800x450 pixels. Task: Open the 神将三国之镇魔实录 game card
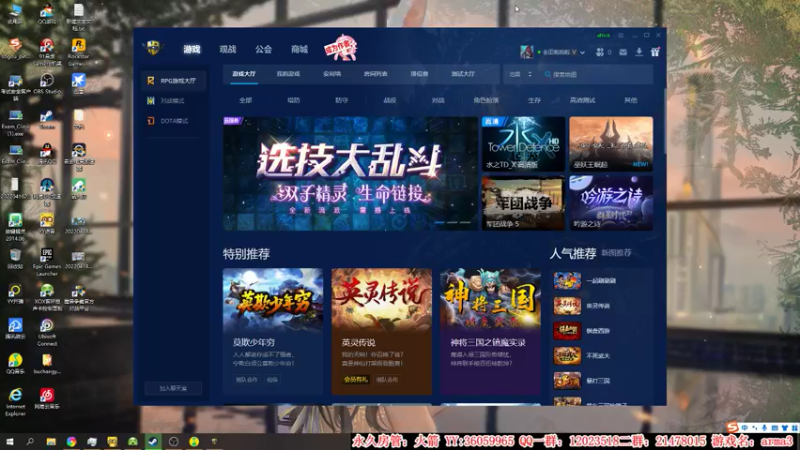tap(490, 331)
